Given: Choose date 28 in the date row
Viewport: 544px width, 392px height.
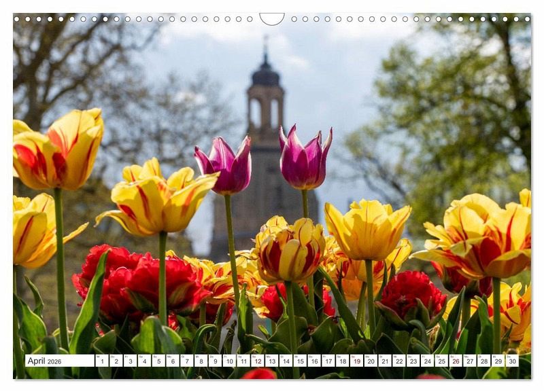Looking at the screenshot, I should tap(484, 361).
